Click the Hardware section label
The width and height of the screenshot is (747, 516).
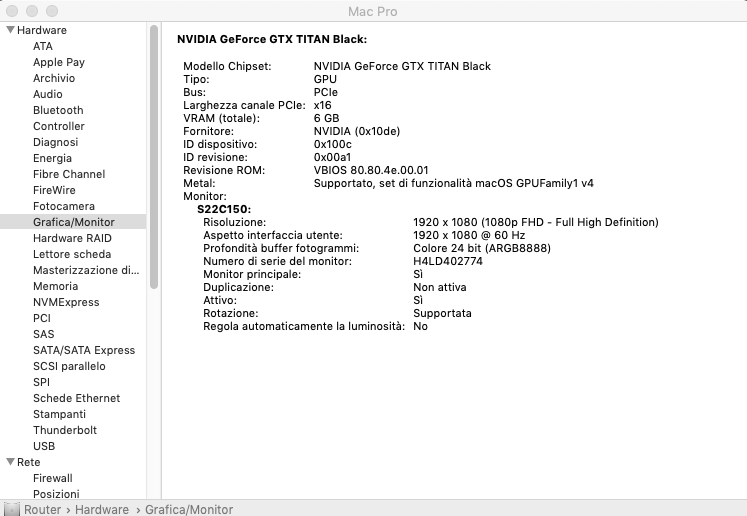coord(42,30)
